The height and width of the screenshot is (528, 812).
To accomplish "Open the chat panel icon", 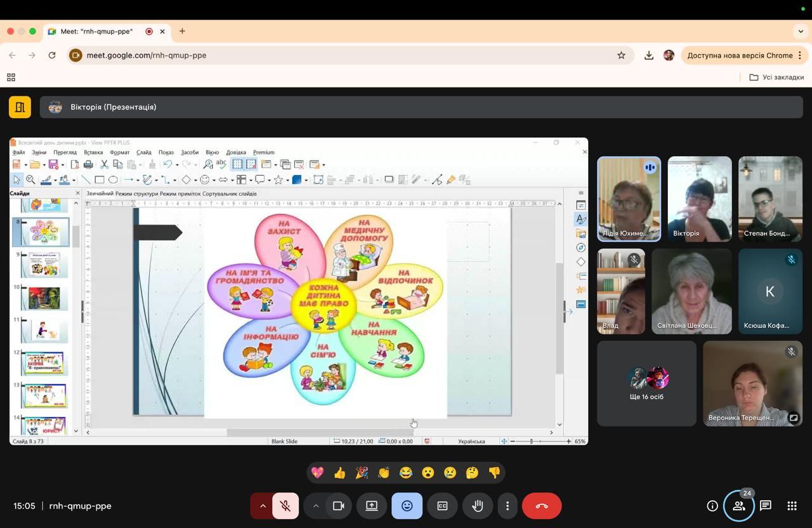I will [765, 506].
